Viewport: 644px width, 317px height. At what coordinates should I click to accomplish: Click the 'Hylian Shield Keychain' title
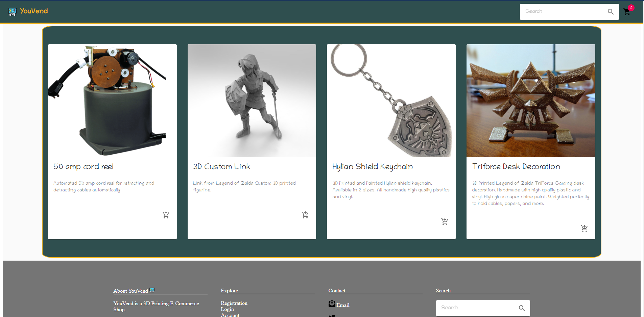[x=373, y=167]
